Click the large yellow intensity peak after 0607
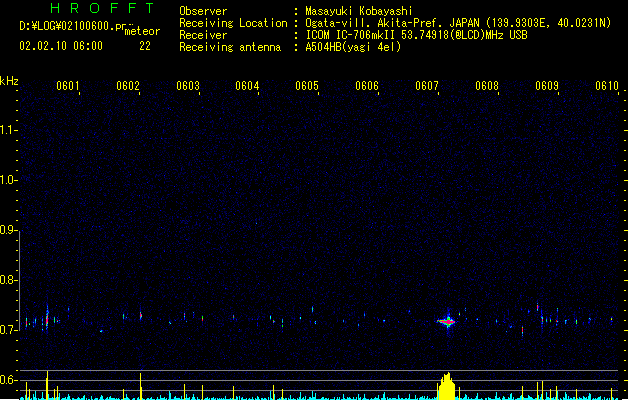 pyautogui.click(x=446, y=386)
